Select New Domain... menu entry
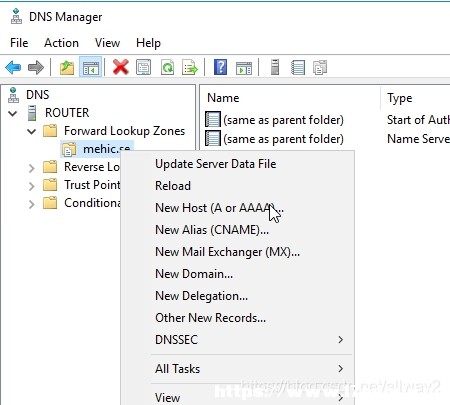This screenshot has height=405, width=450. point(194,274)
